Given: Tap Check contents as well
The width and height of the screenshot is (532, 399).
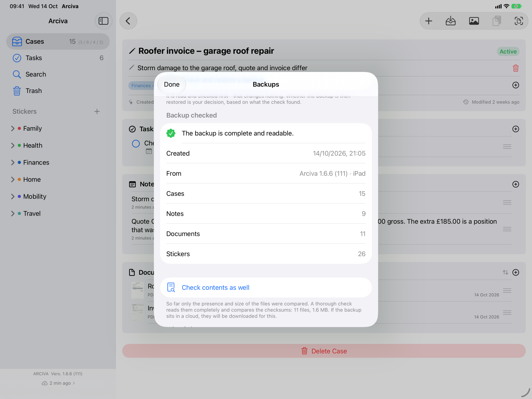Looking at the screenshot, I should pos(266,287).
